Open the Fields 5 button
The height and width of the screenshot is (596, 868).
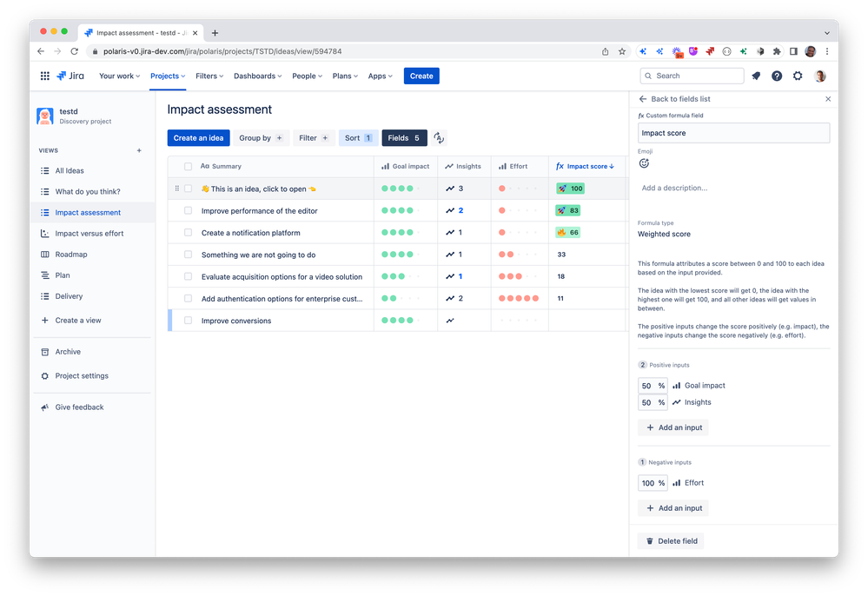pyautogui.click(x=404, y=138)
